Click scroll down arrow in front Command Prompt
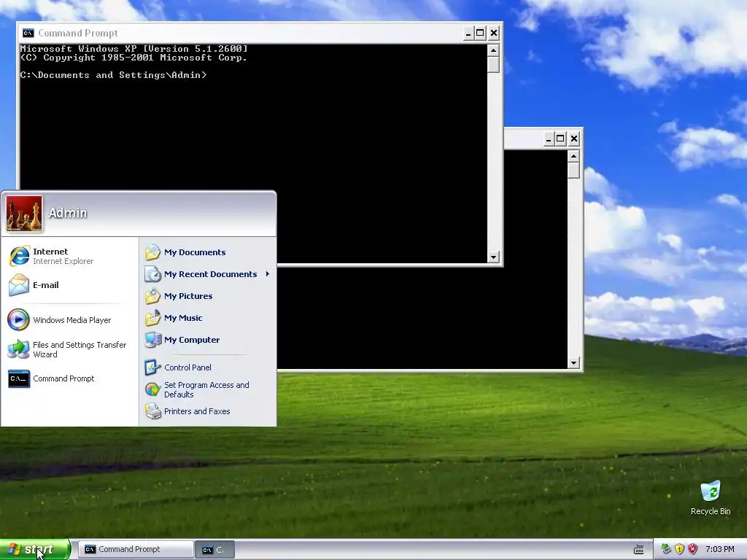This screenshot has height=560, width=747. [x=494, y=257]
